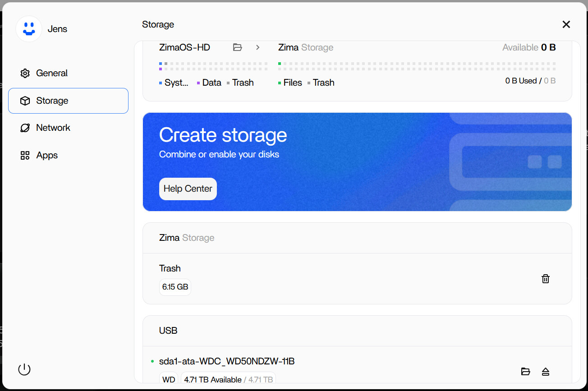Click the power icon in the sidebar

[x=24, y=369]
